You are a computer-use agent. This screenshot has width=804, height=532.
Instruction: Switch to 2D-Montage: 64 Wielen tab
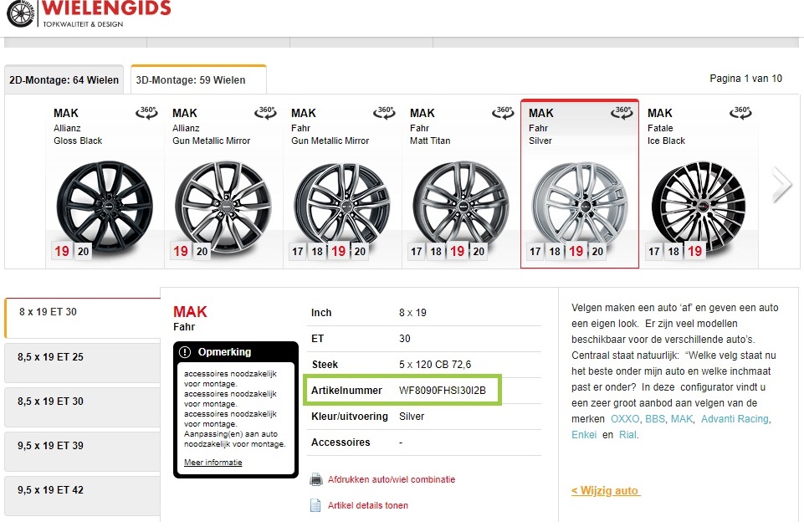(x=64, y=80)
